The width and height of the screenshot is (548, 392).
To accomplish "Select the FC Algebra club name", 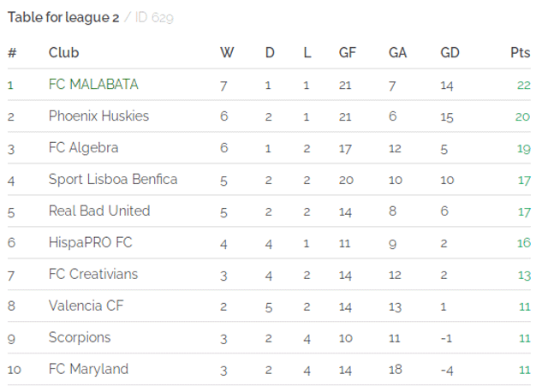I will click(x=84, y=148).
